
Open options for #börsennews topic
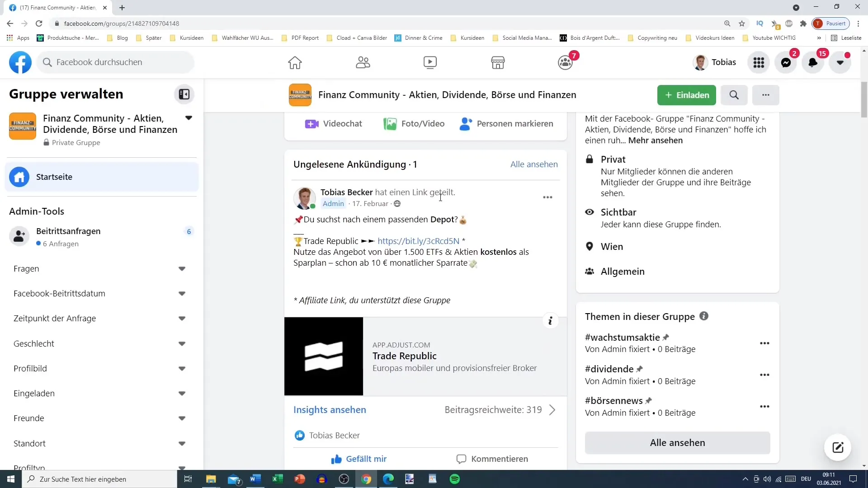(764, 407)
